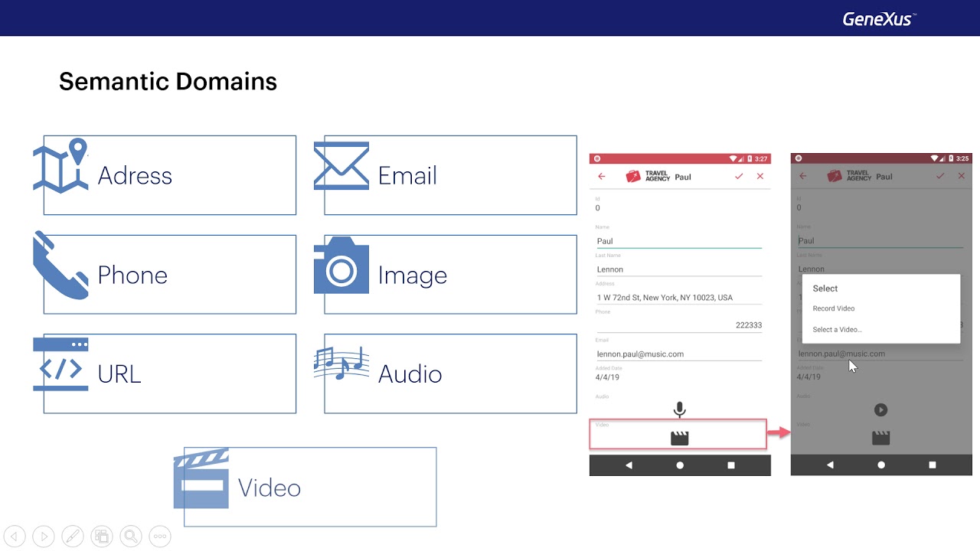Click the Phone field 222333
The height and width of the screenshot is (551, 980).
(x=679, y=325)
